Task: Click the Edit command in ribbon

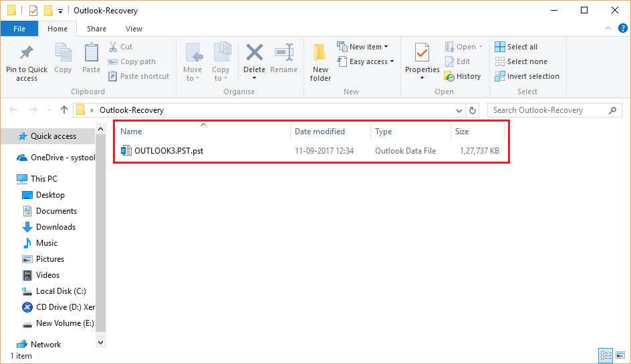Action: click(x=458, y=61)
